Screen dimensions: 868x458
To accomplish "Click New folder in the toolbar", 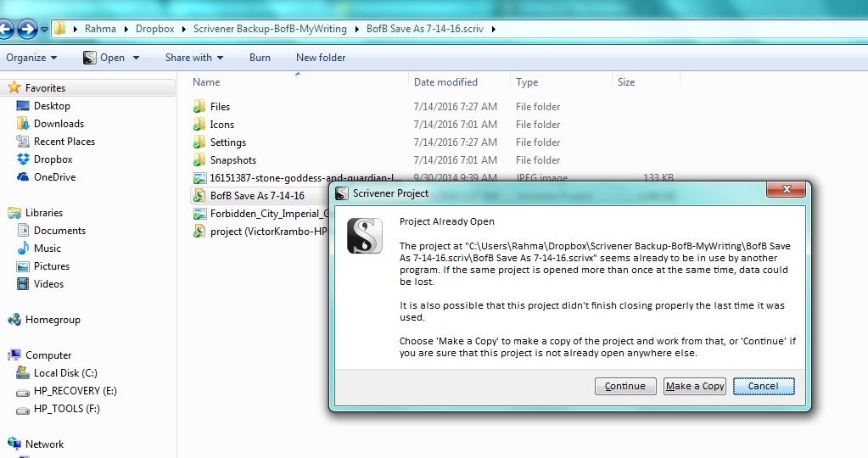I will (321, 58).
